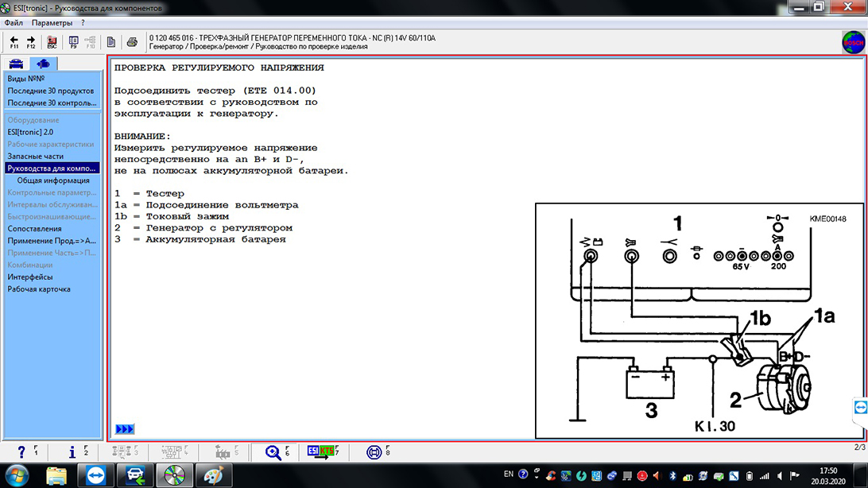Open Общая информация sub-item
The width and height of the screenshot is (868, 488).
point(53,180)
